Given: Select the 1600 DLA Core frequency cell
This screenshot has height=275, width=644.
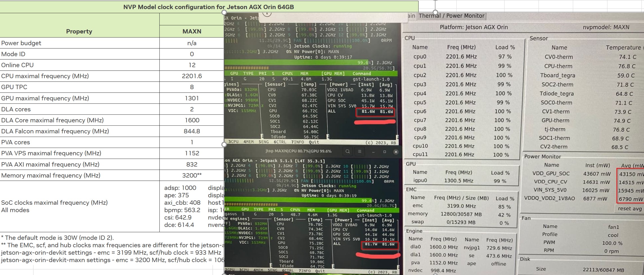Looking at the screenshot, I should (x=192, y=120).
